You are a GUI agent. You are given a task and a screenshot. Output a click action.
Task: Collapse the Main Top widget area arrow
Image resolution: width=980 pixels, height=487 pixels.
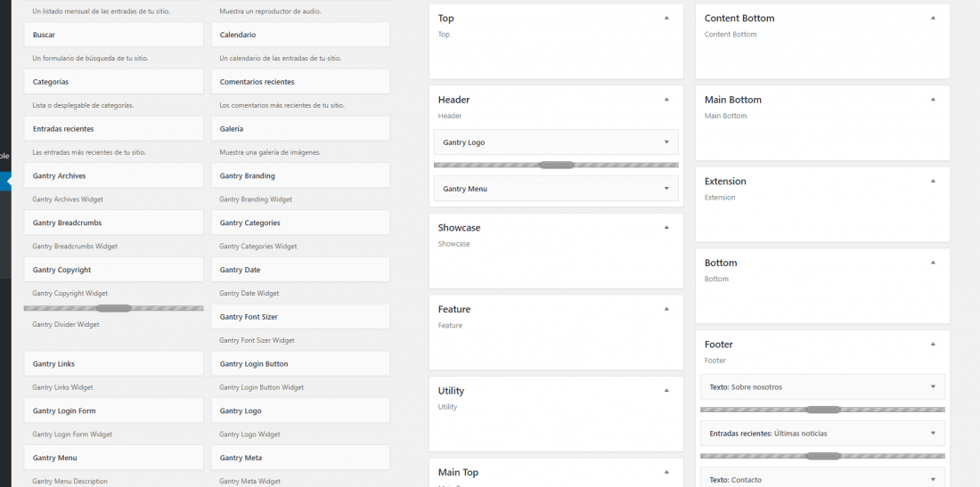click(666, 472)
